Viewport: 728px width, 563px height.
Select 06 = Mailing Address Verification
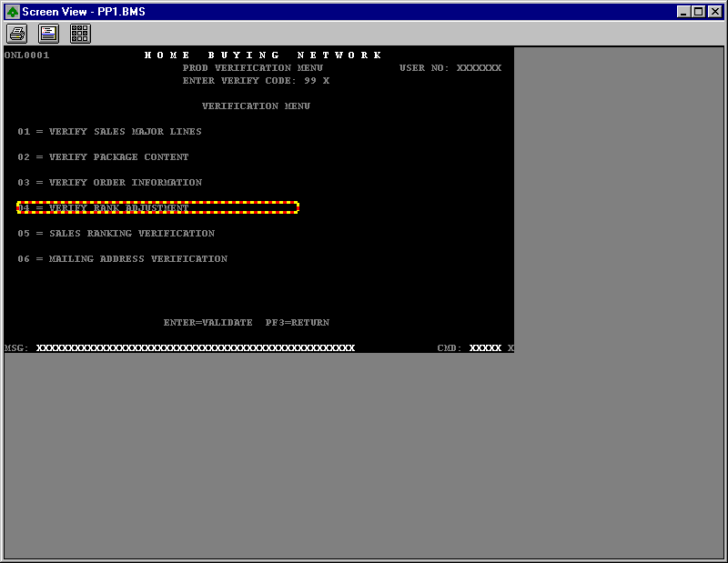coord(122,259)
